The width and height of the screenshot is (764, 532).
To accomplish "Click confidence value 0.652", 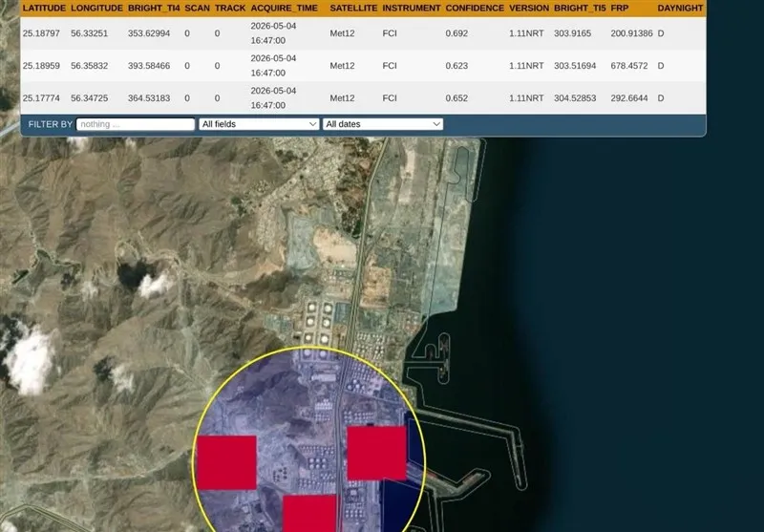I will (456, 98).
